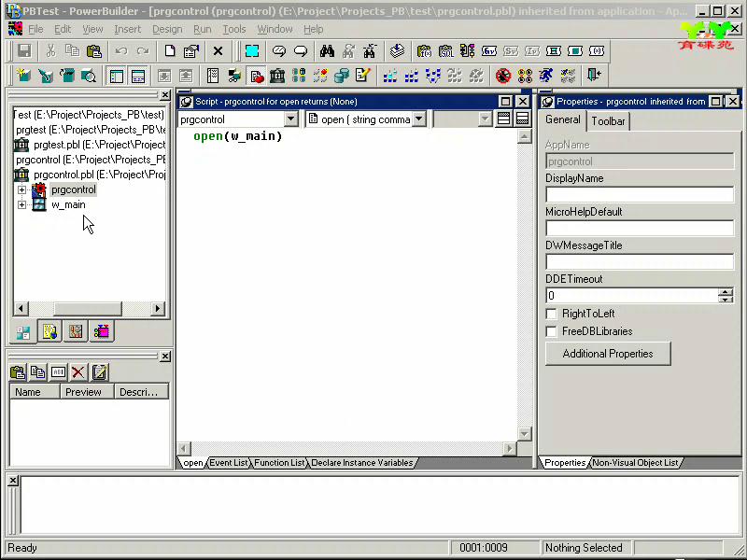Click the red X delete clip icon
This screenshot has height=560, width=747.
tap(78, 371)
